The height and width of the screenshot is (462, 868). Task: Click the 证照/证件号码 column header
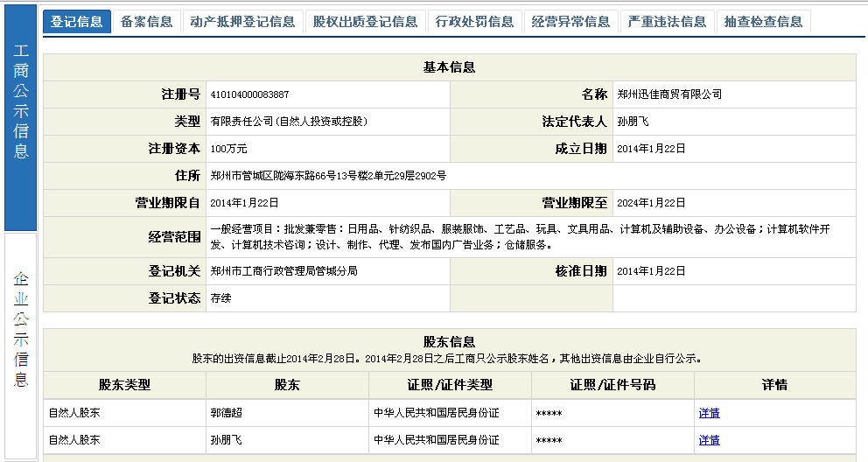tap(612, 385)
